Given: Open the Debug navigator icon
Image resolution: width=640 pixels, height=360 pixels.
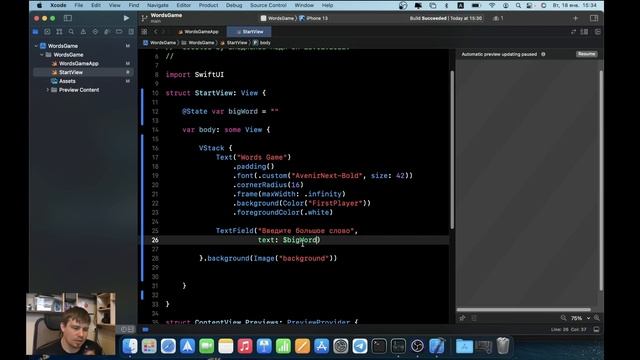Looking at the screenshot, I should (107, 32).
